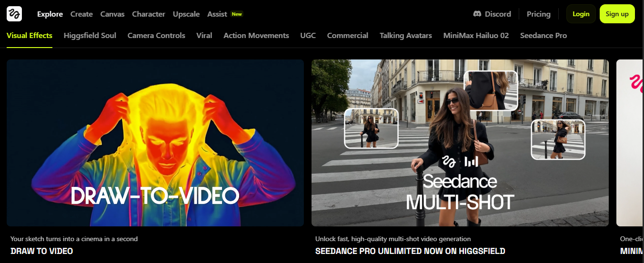Click the Login button
644x263 pixels.
(x=581, y=14)
